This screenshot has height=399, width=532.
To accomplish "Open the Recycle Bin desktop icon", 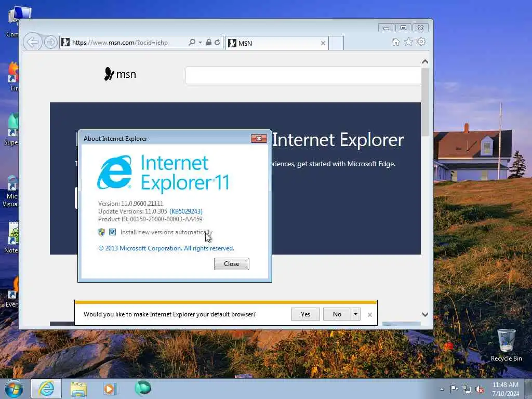I will 506,345.
